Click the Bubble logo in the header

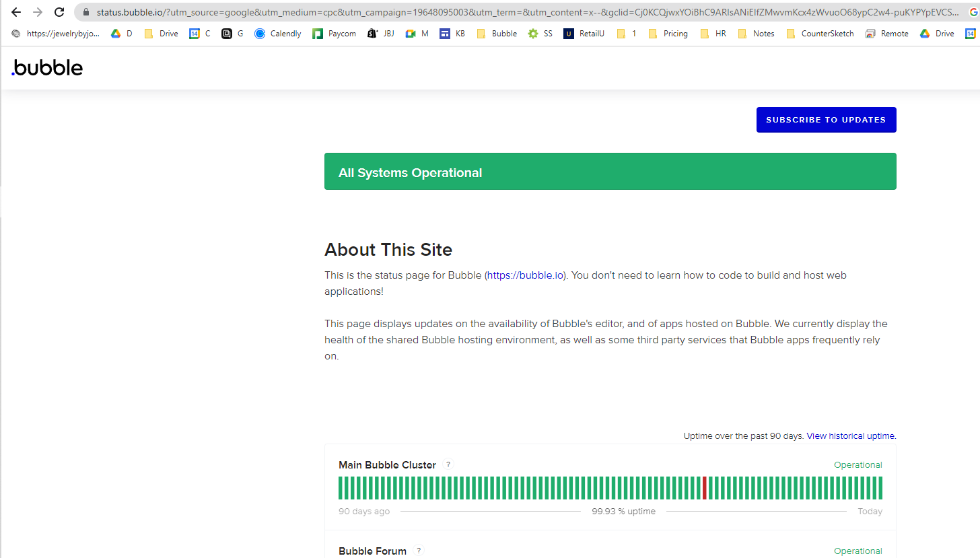click(47, 67)
